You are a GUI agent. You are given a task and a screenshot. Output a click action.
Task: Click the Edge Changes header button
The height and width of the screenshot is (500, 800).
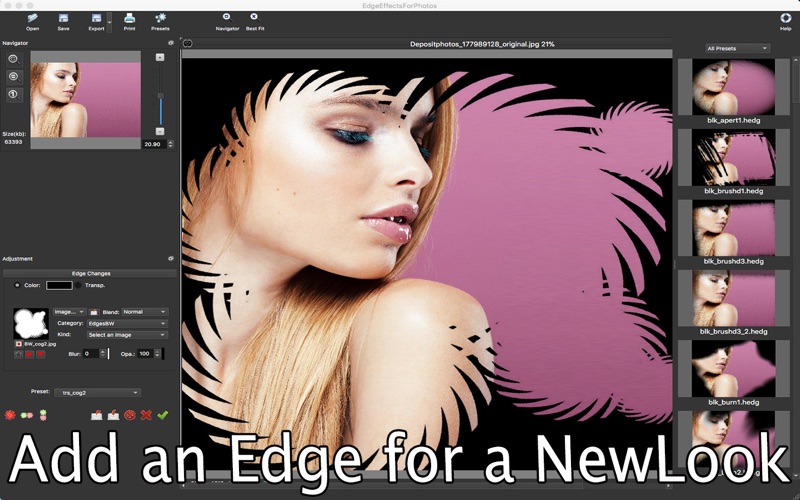point(90,273)
